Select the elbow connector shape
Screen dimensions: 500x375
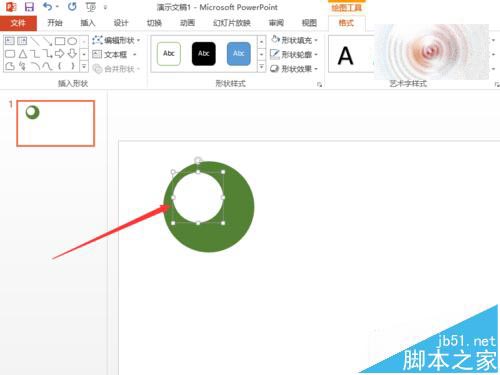pyautogui.click(x=35, y=54)
